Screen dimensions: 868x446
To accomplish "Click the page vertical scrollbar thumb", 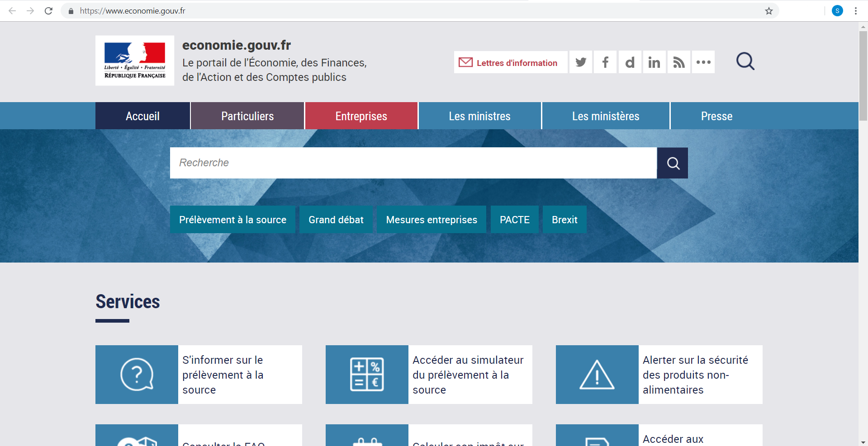I will coord(863,75).
